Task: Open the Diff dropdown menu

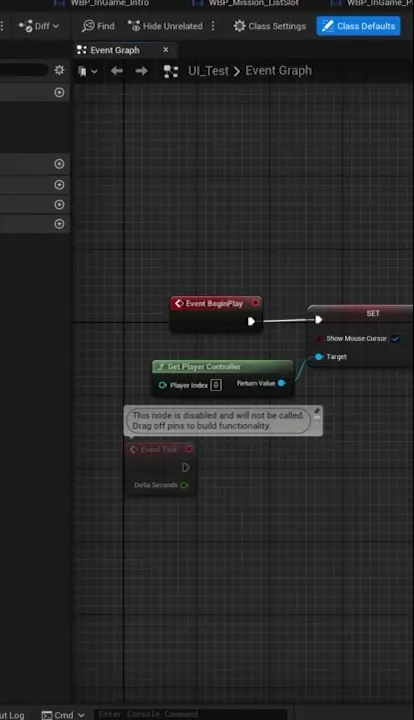Action: pos(39,26)
